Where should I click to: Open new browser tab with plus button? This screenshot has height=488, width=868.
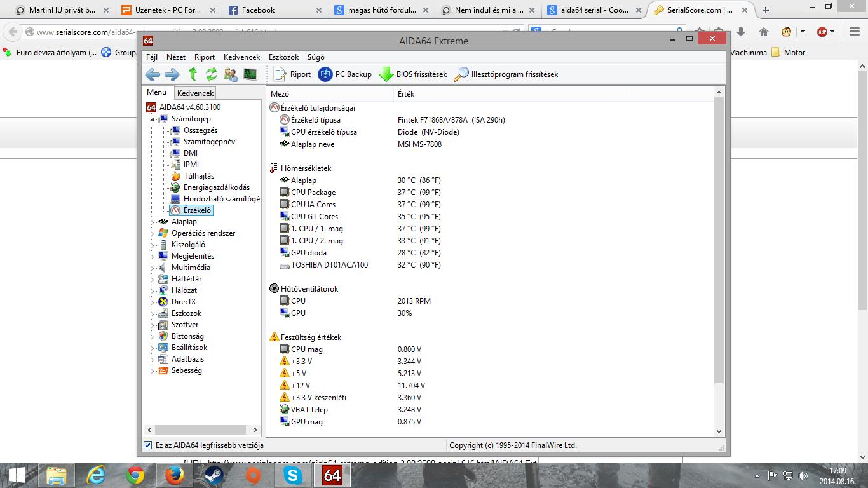pyautogui.click(x=766, y=10)
